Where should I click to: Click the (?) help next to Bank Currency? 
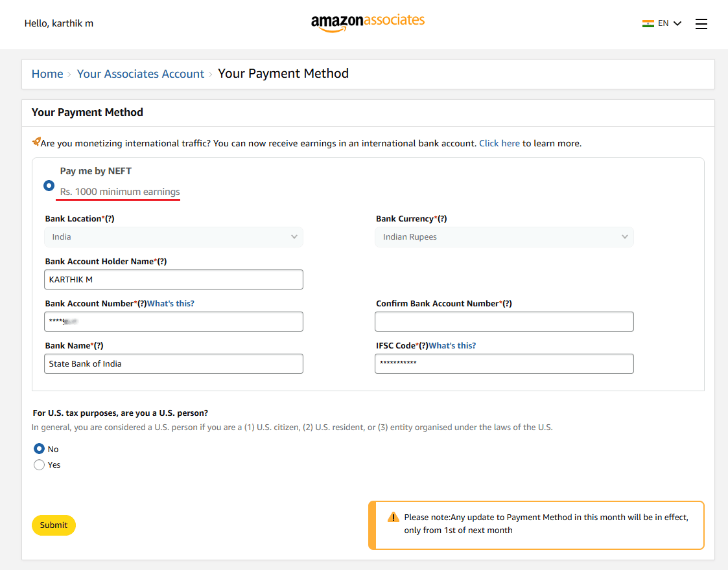442,219
